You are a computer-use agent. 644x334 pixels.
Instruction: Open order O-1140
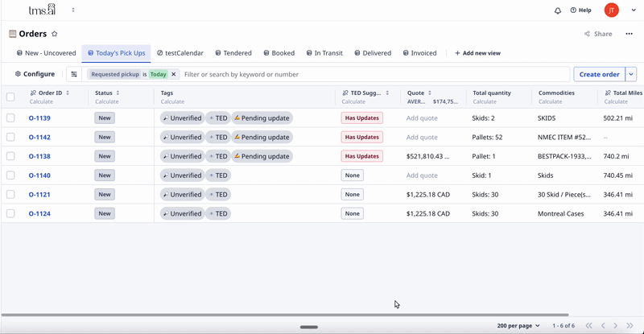pyautogui.click(x=39, y=175)
